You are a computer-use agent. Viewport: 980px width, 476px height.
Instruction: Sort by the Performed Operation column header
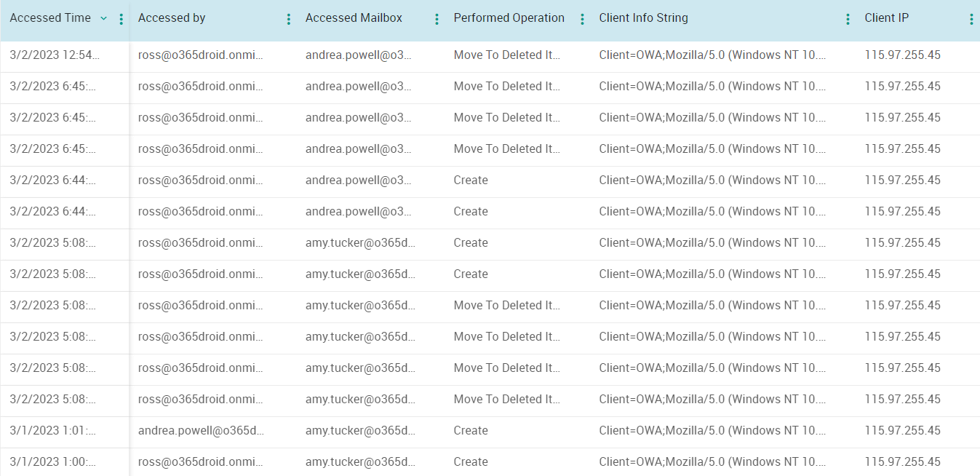pyautogui.click(x=509, y=18)
